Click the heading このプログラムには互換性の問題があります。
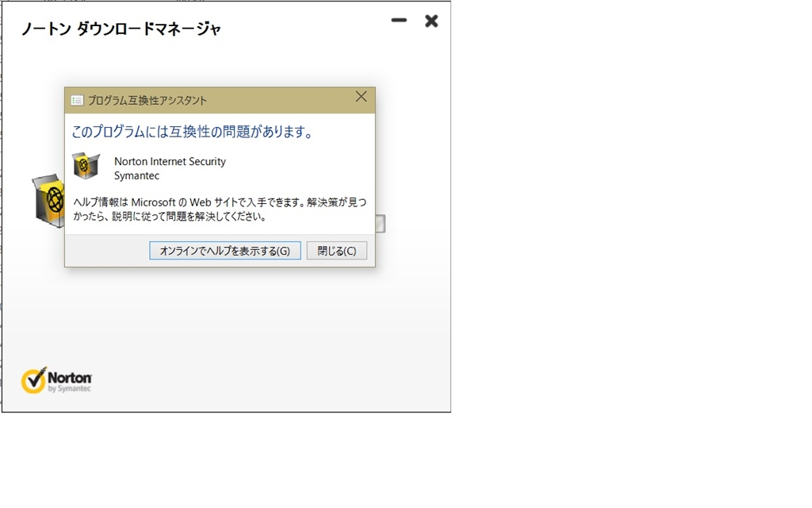Viewport: 812px width, 508px height. 193,133
